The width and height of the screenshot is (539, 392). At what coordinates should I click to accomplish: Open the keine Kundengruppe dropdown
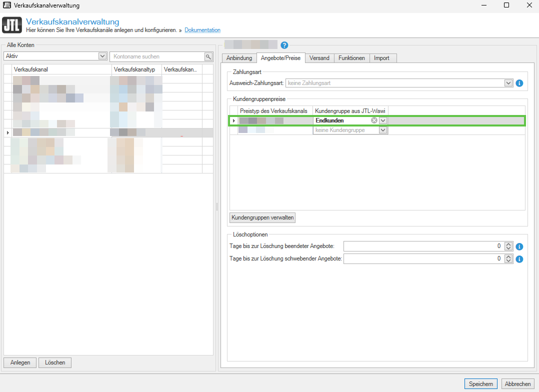382,130
